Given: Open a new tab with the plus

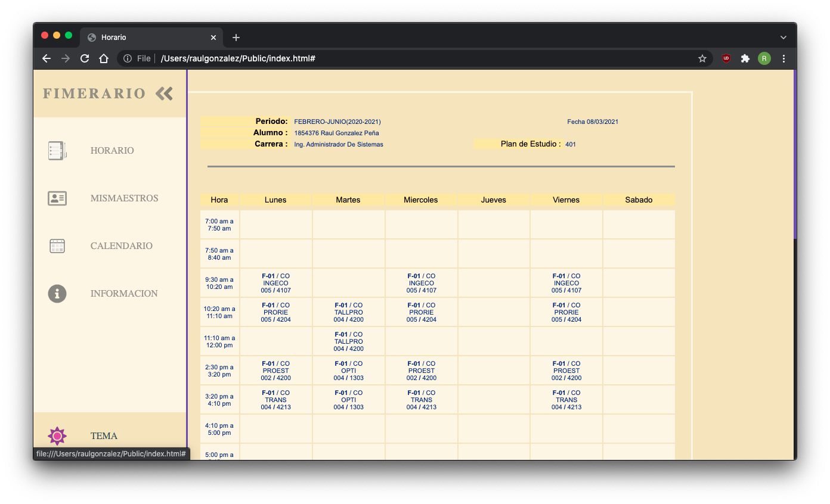Looking at the screenshot, I should (x=236, y=38).
